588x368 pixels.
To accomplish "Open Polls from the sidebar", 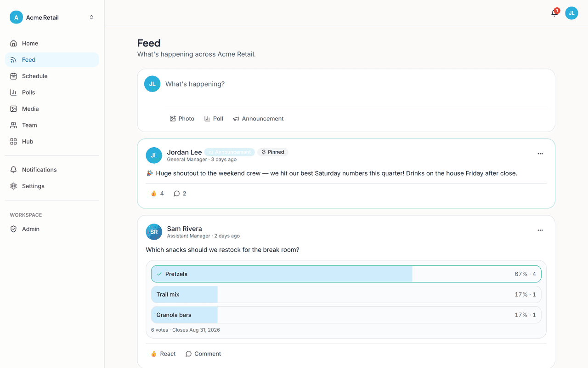I will tap(52, 92).
